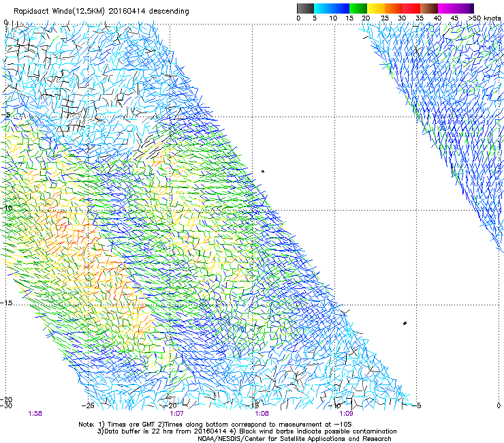Click the small island outline north of -10 latitude
This screenshot has height=443, width=504.
pyautogui.click(x=263, y=172)
